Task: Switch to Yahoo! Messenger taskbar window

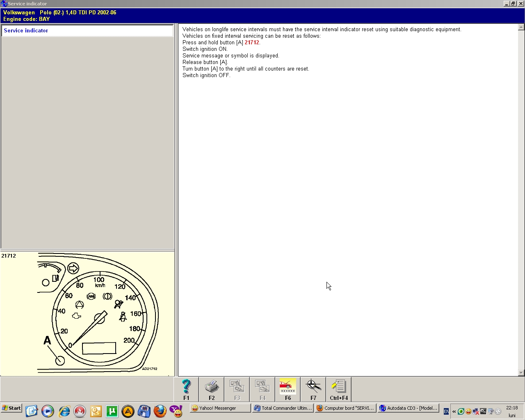Action: (220, 408)
